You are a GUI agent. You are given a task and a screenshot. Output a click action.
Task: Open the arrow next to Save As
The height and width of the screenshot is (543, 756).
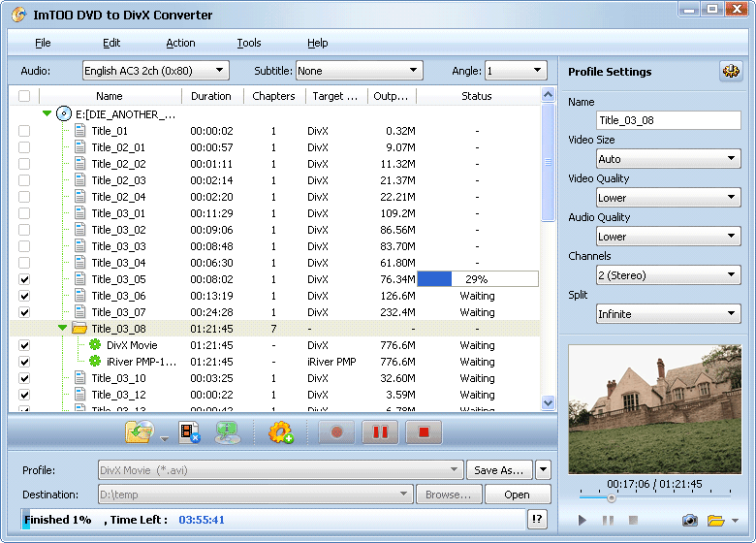point(543,469)
